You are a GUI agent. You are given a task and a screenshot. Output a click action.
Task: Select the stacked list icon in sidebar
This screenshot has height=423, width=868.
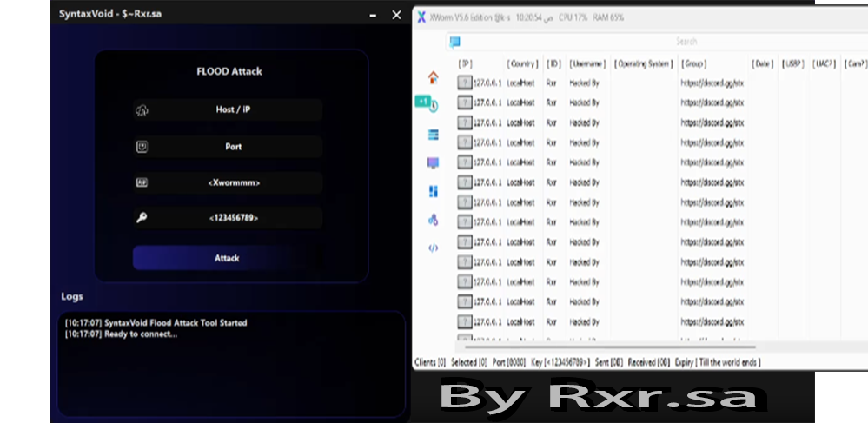click(433, 135)
